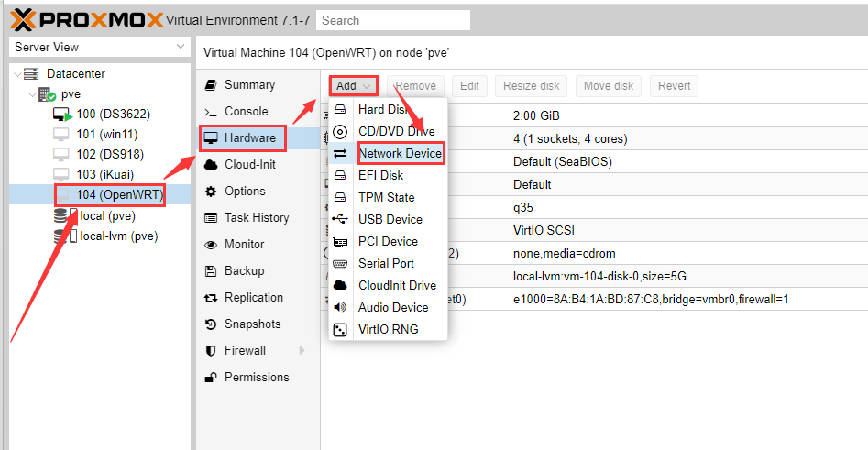Choose EFI Disk in Add menu
The image size is (868, 450).
point(380,176)
